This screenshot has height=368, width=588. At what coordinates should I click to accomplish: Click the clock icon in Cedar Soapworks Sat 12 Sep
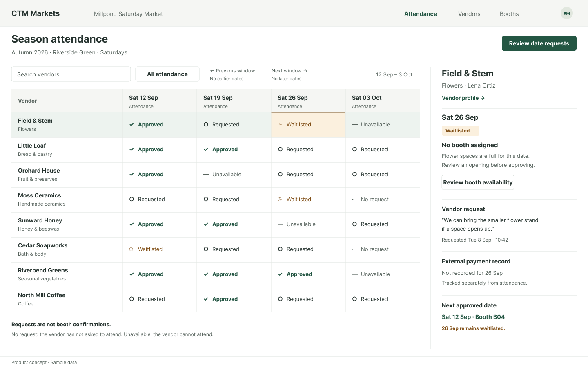(x=131, y=249)
